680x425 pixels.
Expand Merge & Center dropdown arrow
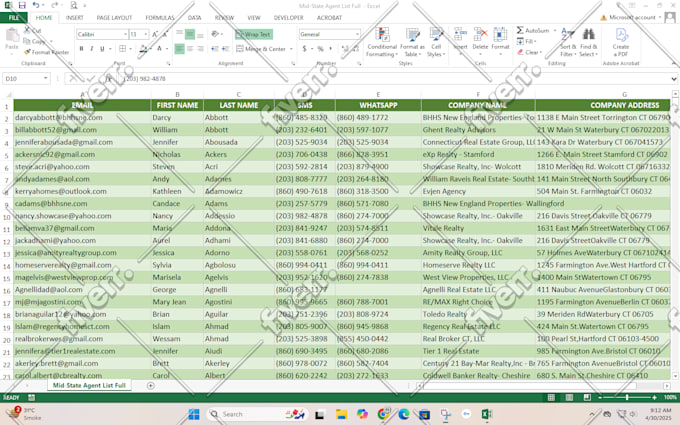291,49
